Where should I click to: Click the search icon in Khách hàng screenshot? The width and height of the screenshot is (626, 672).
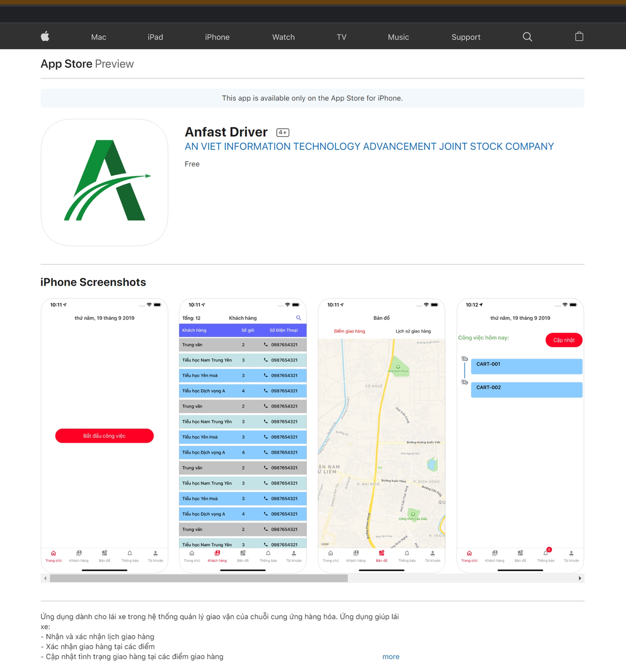click(x=299, y=318)
